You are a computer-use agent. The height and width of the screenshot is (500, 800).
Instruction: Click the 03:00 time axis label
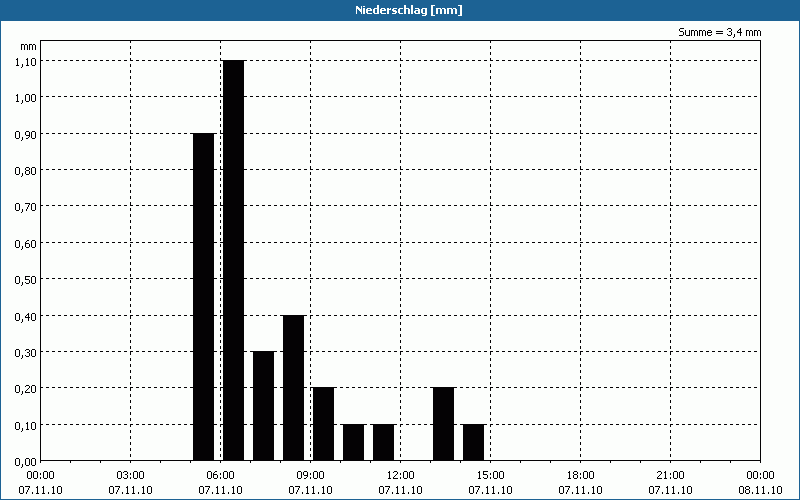click(131, 476)
